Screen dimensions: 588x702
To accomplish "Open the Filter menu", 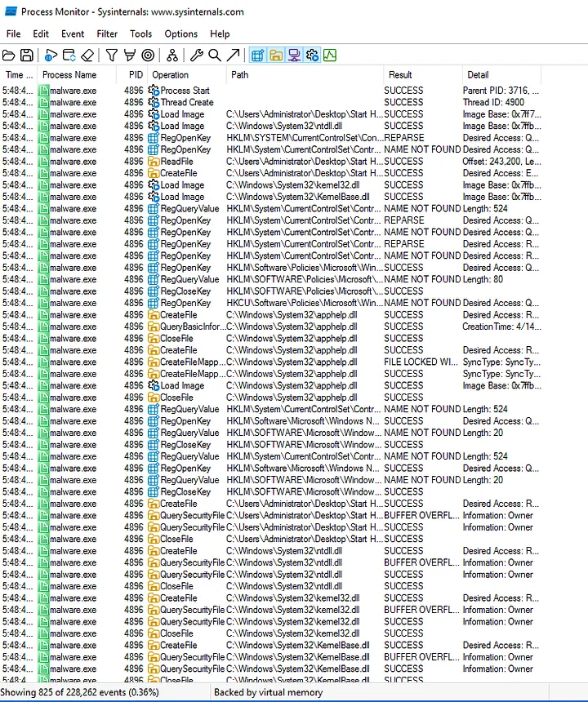I will point(107,34).
